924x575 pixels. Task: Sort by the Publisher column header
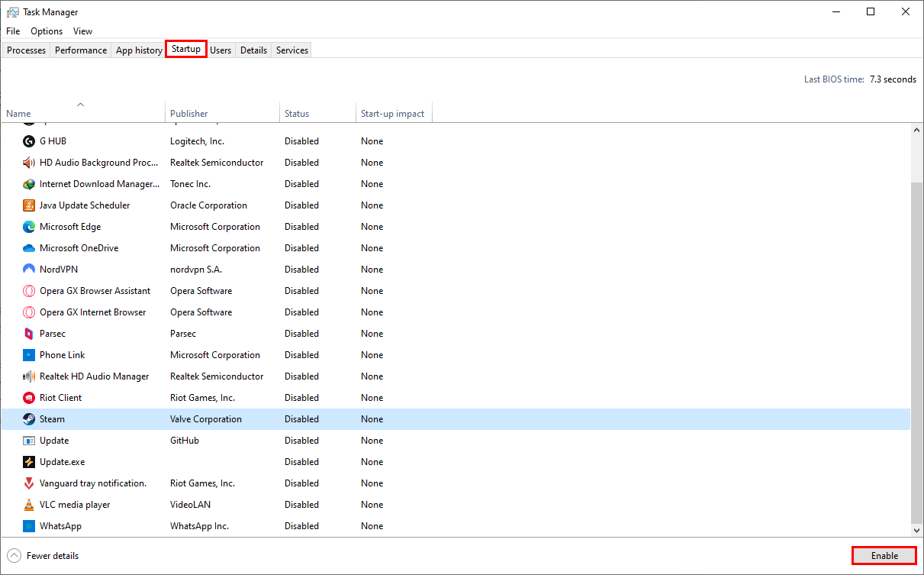[222, 111]
